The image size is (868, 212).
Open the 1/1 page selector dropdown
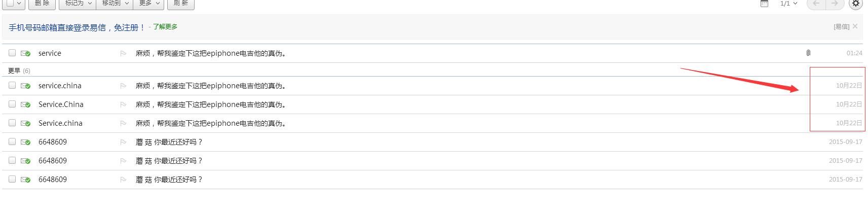[x=788, y=4]
